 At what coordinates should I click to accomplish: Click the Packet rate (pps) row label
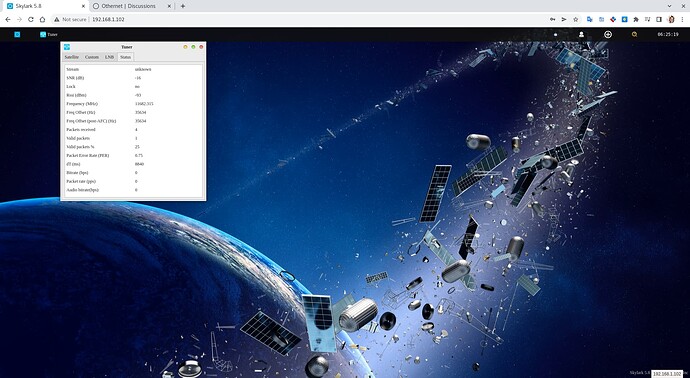81,181
